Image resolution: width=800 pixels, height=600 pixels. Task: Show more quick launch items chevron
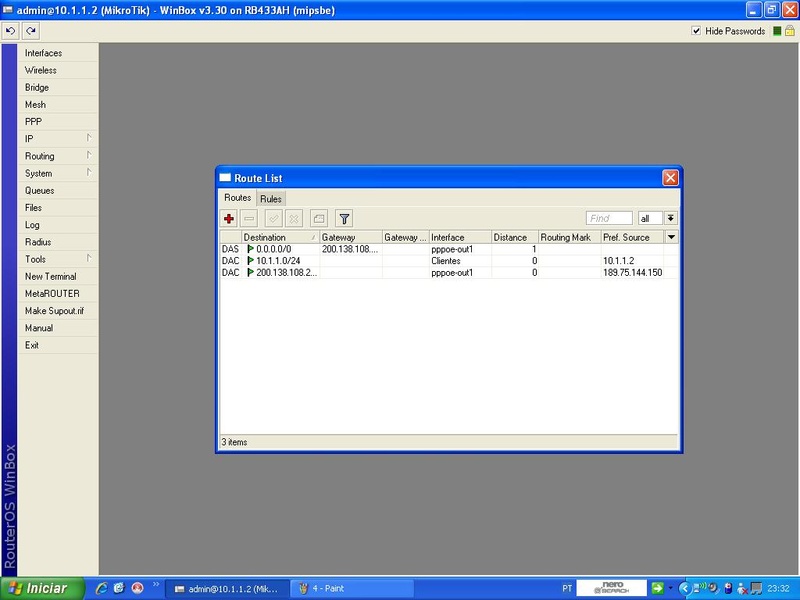coord(156,585)
